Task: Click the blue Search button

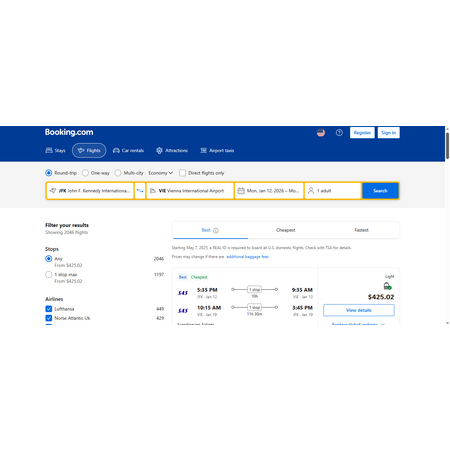Action: pos(380,191)
